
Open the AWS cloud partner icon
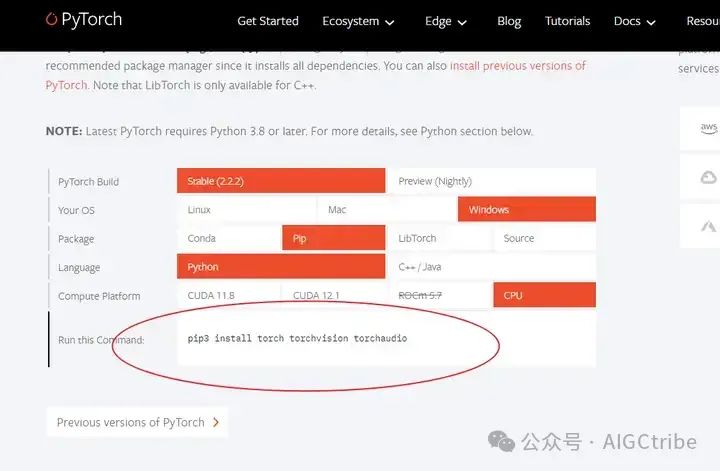708,128
